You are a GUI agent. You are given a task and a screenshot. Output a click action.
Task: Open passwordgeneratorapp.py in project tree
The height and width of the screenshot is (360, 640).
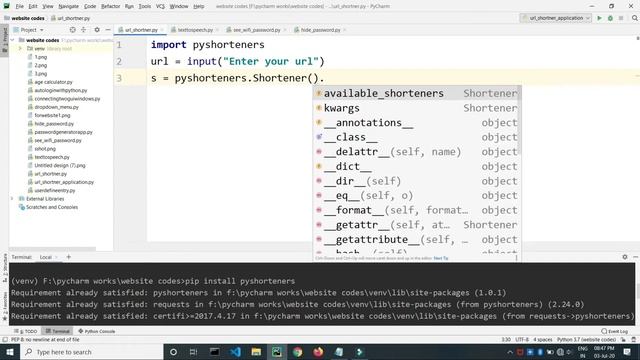[63, 132]
